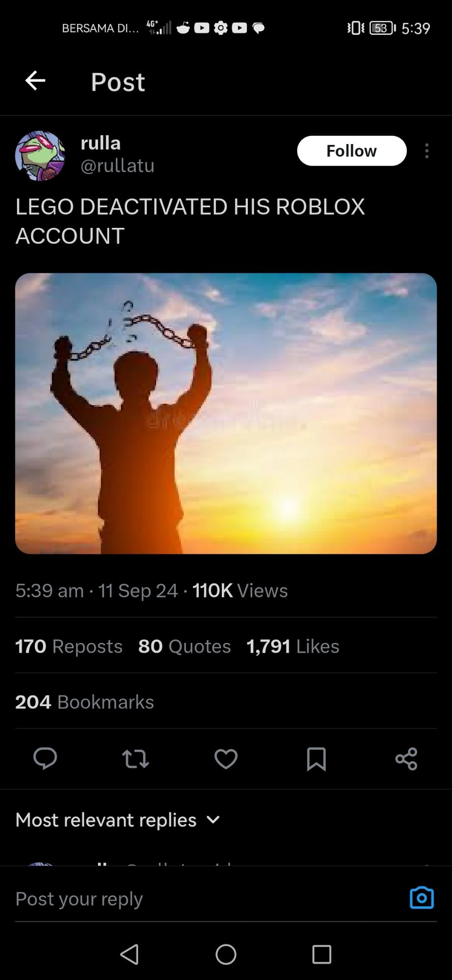
Task: Go back using the top-left arrow
Action: tap(35, 81)
